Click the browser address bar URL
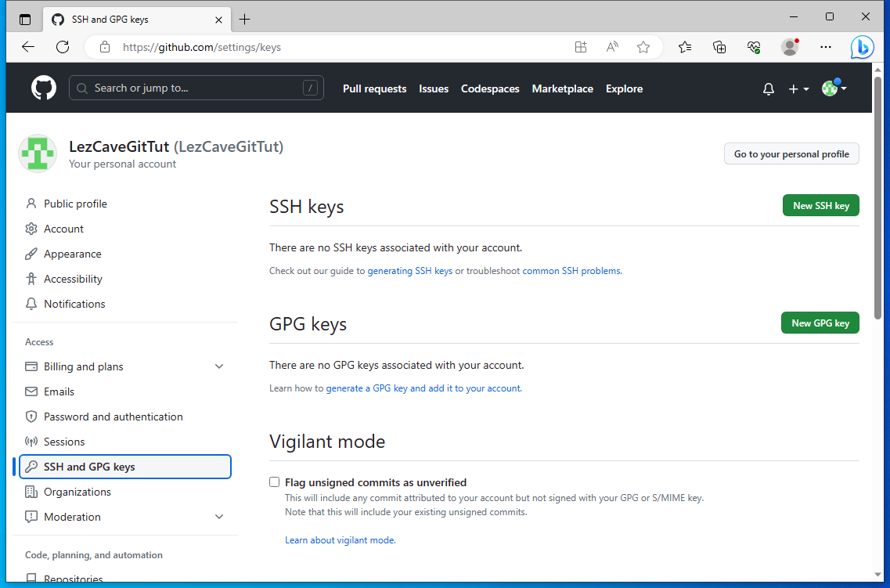Viewport: 890px width, 588px height. click(201, 47)
